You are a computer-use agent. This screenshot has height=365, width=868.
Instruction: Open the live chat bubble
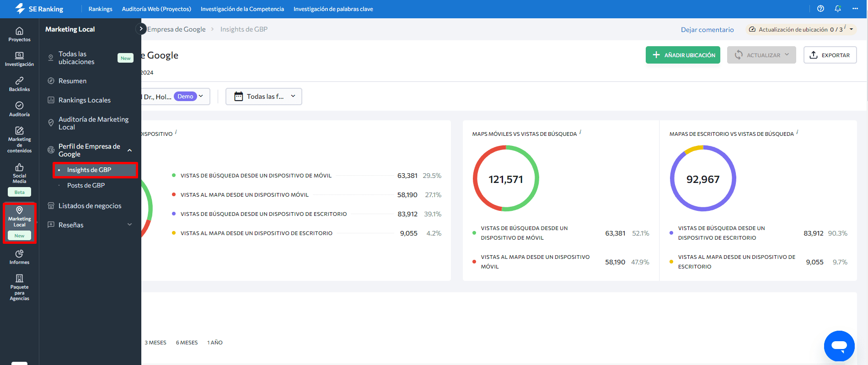[x=839, y=346]
